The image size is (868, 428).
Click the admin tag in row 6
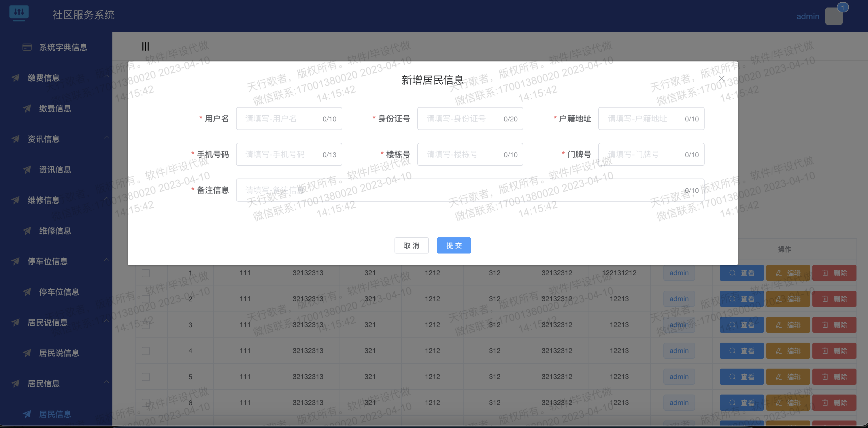679,403
